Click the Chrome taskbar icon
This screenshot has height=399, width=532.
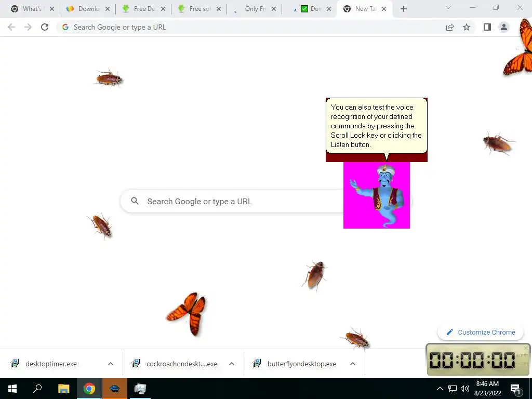(89, 389)
